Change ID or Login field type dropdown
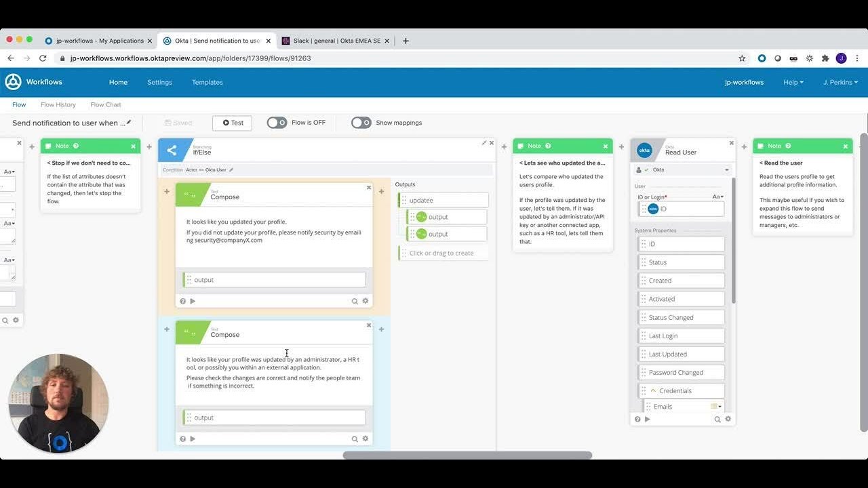 (x=718, y=197)
